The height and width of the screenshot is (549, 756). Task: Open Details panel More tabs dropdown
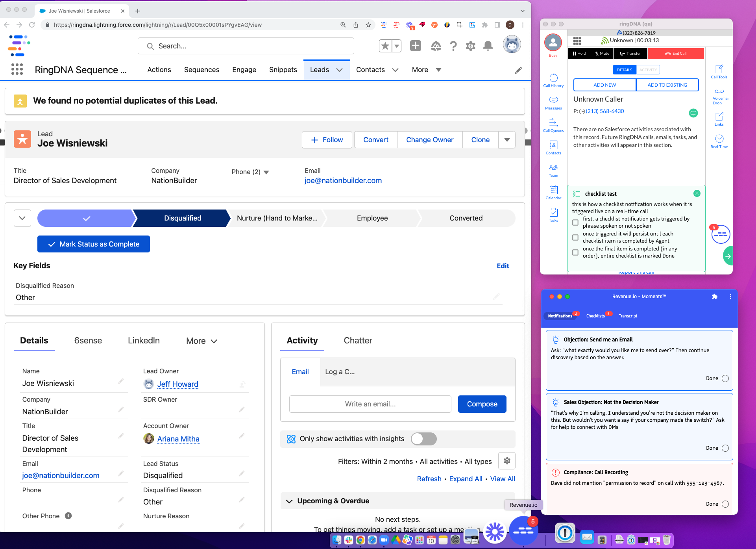(x=201, y=341)
